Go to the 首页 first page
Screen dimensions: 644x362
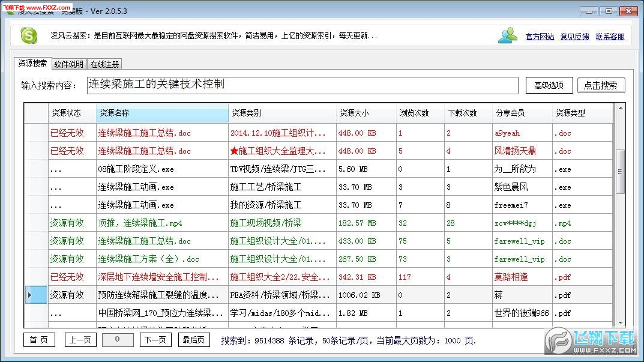click(x=39, y=340)
